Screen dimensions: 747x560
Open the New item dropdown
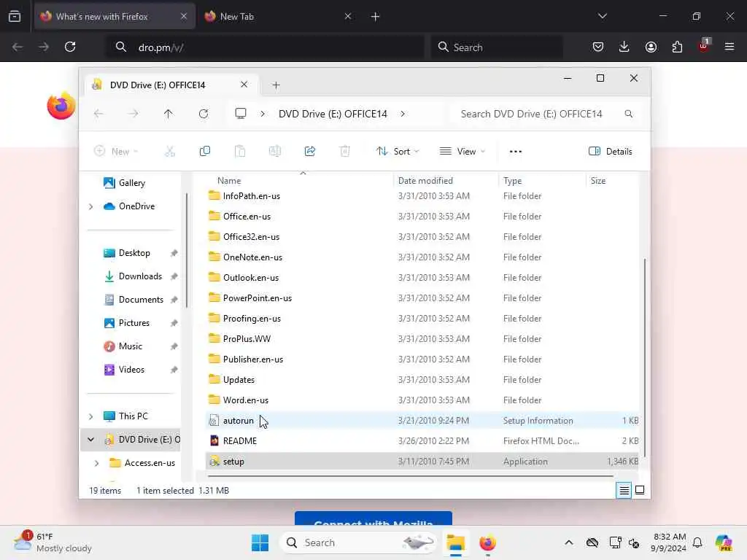click(x=116, y=152)
